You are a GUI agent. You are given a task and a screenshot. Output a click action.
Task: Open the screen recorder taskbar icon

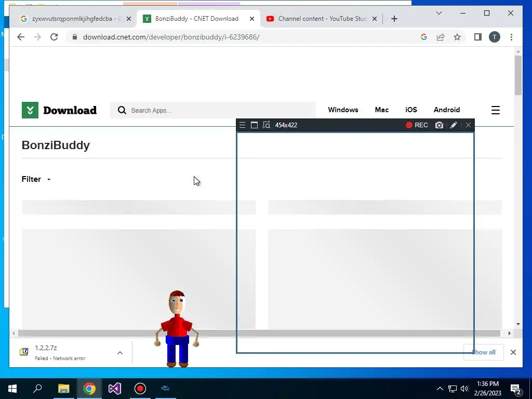click(140, 389)
